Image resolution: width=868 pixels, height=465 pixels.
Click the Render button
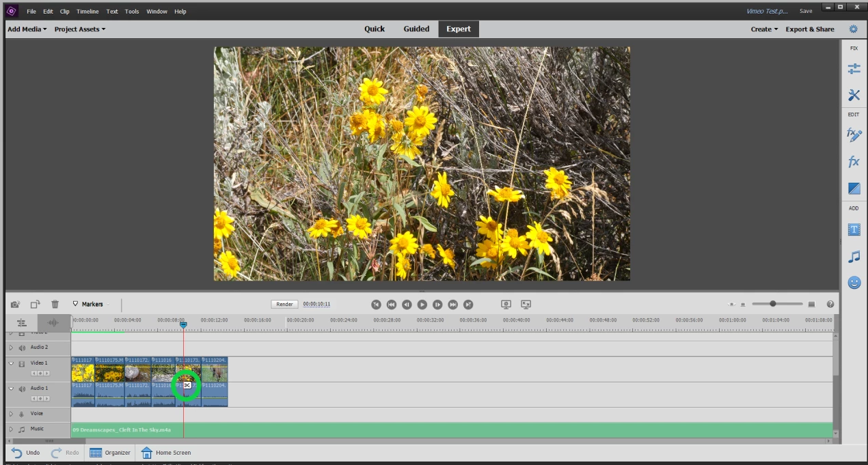(285, 304)
